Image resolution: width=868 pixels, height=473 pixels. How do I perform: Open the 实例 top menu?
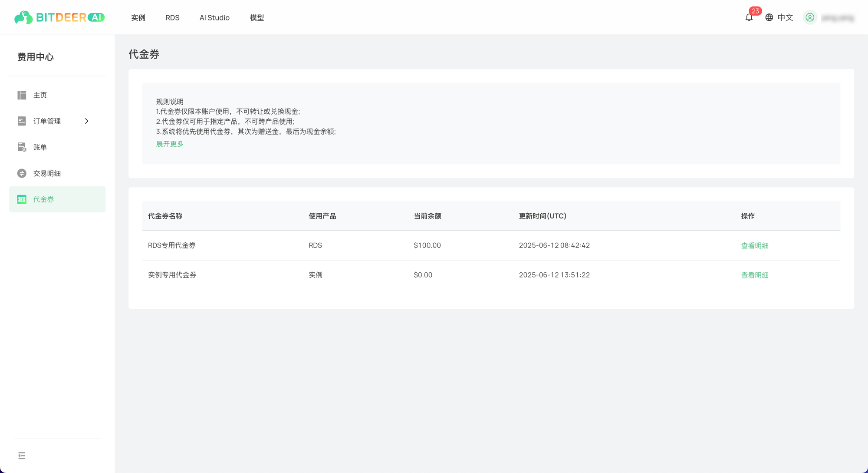(138, 18)
